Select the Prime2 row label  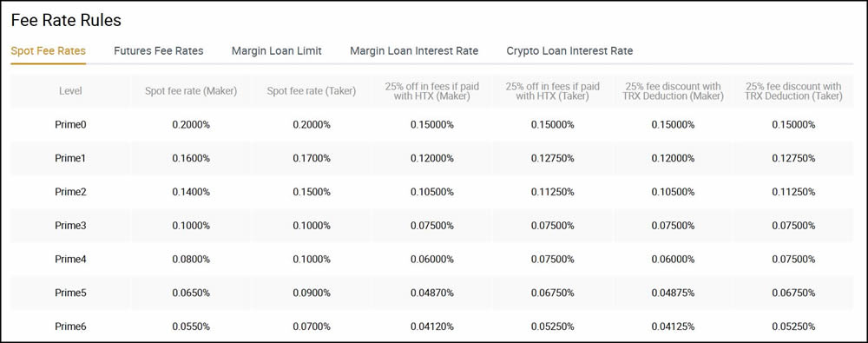tap(70, 192)
